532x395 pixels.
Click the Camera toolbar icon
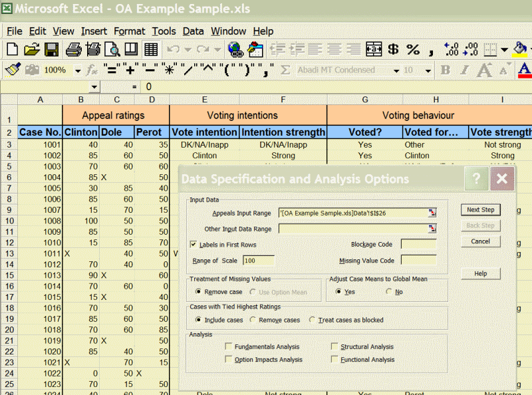click(x=32, y=70)
